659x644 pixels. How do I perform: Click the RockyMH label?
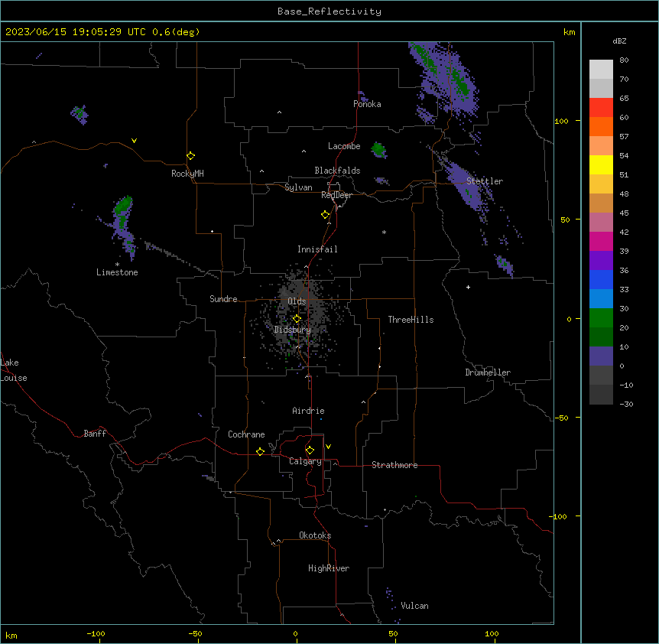coord(187,174)
